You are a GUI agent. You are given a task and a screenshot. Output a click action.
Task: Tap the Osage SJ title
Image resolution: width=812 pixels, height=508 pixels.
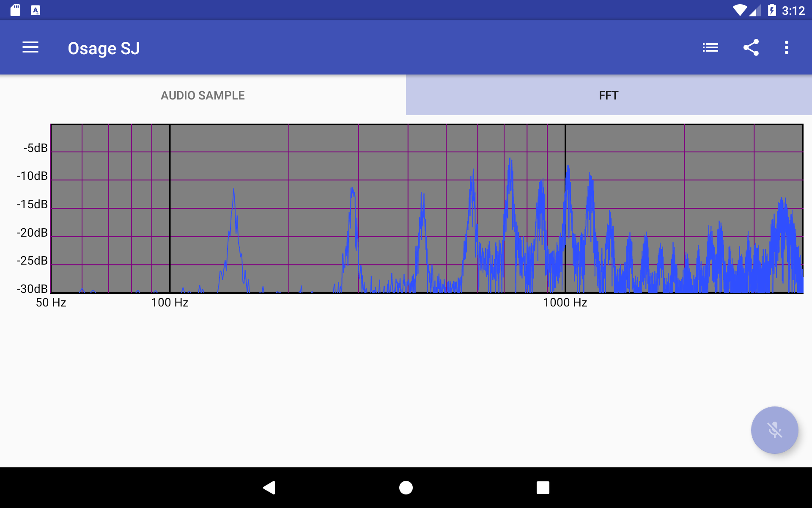pyautogui.click(x=104, y=48)
